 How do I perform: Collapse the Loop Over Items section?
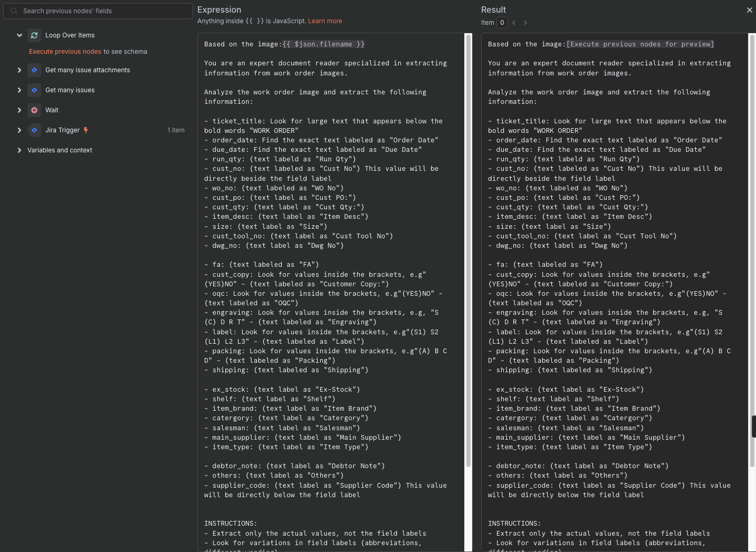click(x=20, y=35)
